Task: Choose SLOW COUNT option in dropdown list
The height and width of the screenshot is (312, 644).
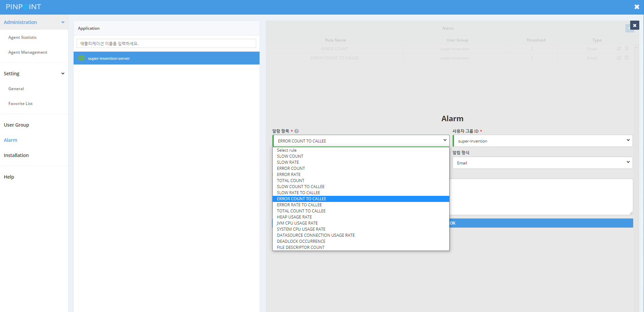Action: (290, 156)
